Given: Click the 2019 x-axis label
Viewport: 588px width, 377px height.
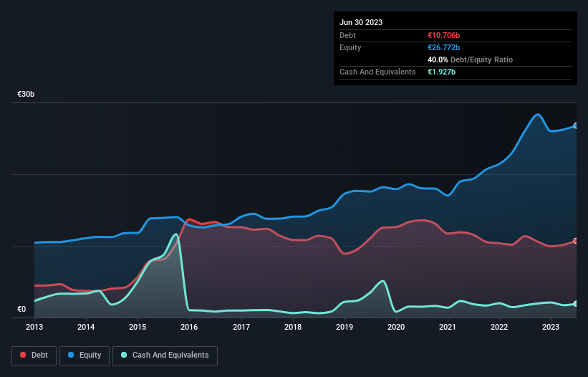Looking at the screenshot, I should [344, 327].
